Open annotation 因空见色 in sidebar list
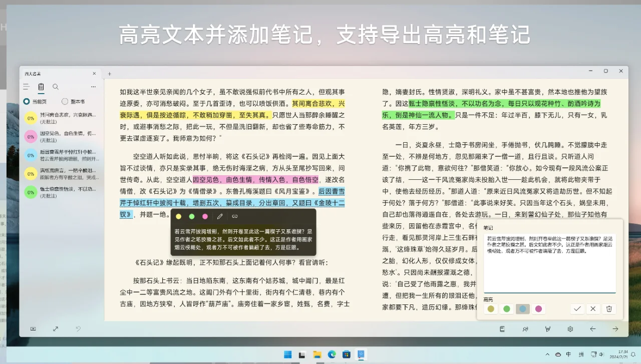Image resolution: width=641 pixels, height=364 pixels. point(62,136)
